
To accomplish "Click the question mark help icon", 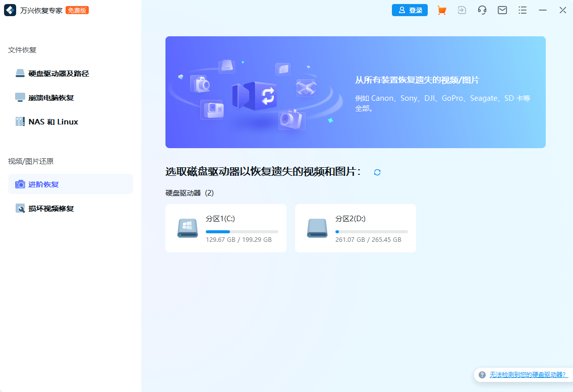I will (482, 375).
